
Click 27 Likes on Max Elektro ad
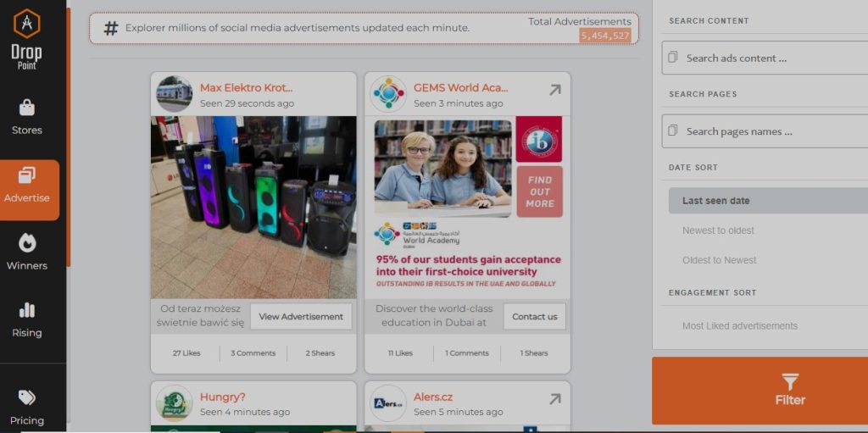(186, 353)
